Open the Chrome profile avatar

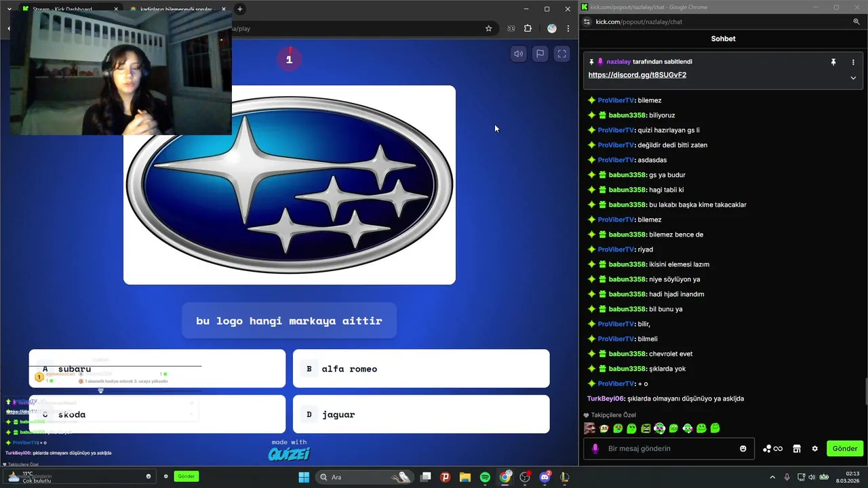pos(552,28)
